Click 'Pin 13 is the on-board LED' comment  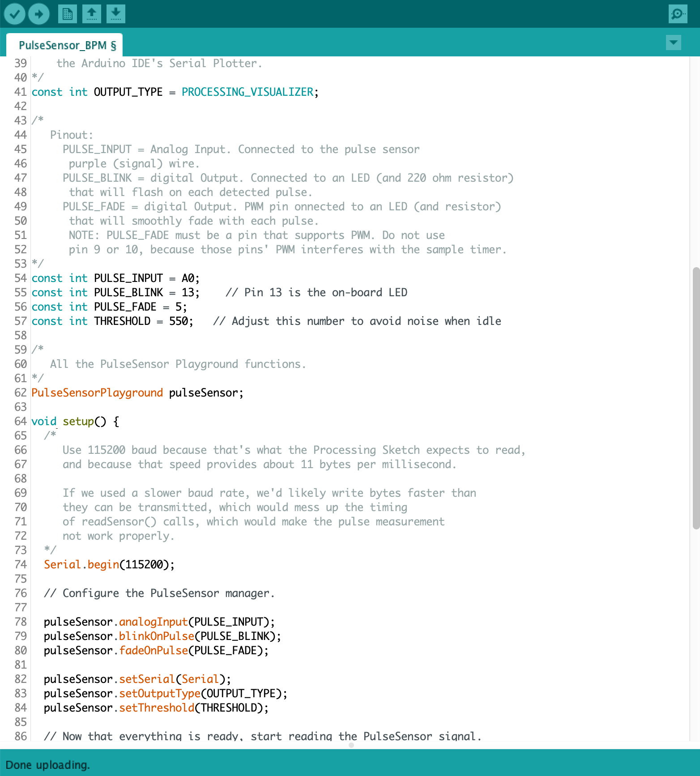(x=316, y=292)
